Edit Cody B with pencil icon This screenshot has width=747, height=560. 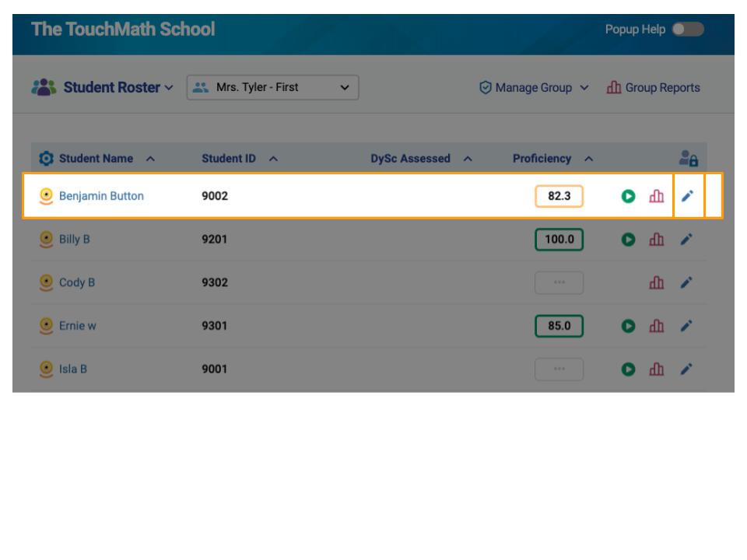(x=686, y=282)
